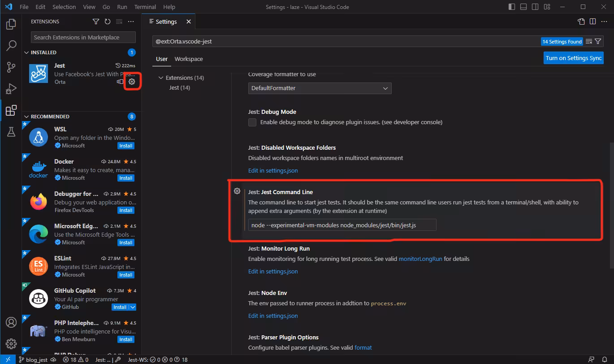Open the File menu

coord(24,7)
